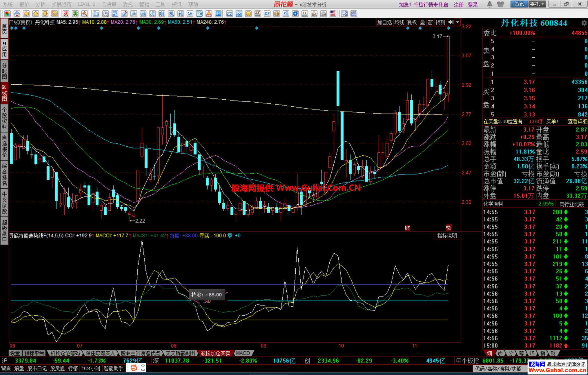588x375 pixels.
Task: Click the 设置 button below indicator chart
Action: [x=15, y=353]
